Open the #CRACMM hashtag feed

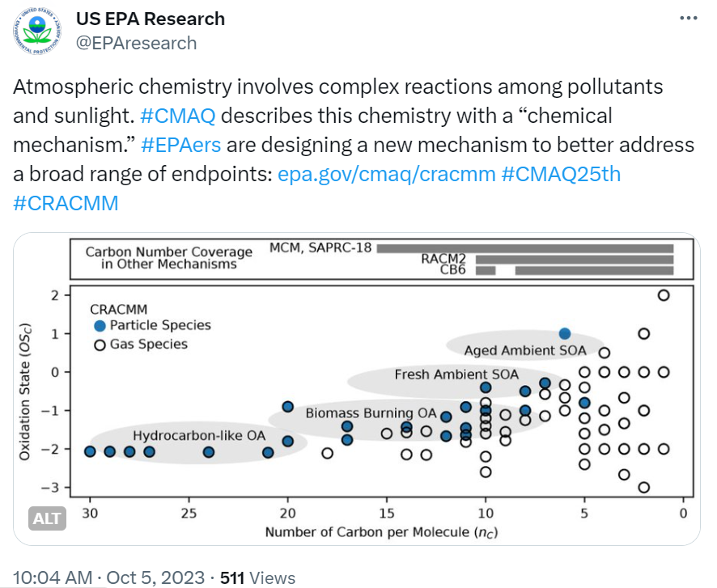tap(66, 203)
